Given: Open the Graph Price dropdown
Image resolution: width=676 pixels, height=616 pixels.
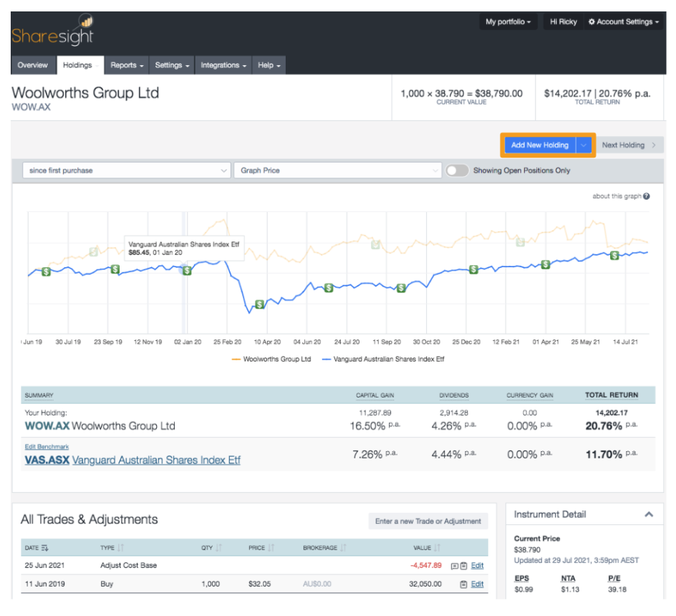Looking at the screenshot, I should click(x=337, y=170).
